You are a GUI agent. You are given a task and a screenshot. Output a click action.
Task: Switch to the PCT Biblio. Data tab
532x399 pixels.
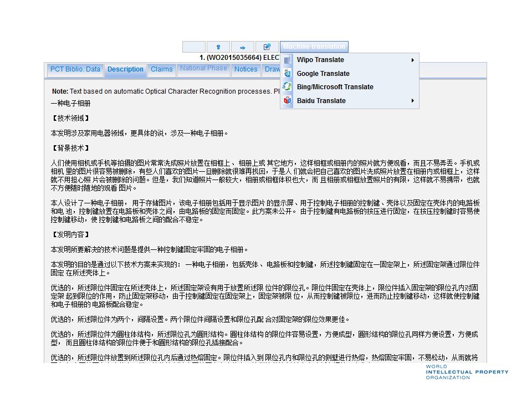tap(75, 70)
